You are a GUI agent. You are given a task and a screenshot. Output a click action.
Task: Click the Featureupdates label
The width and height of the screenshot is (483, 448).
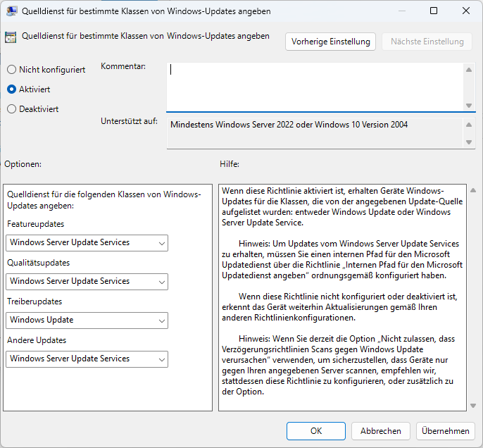pos(36,224)
